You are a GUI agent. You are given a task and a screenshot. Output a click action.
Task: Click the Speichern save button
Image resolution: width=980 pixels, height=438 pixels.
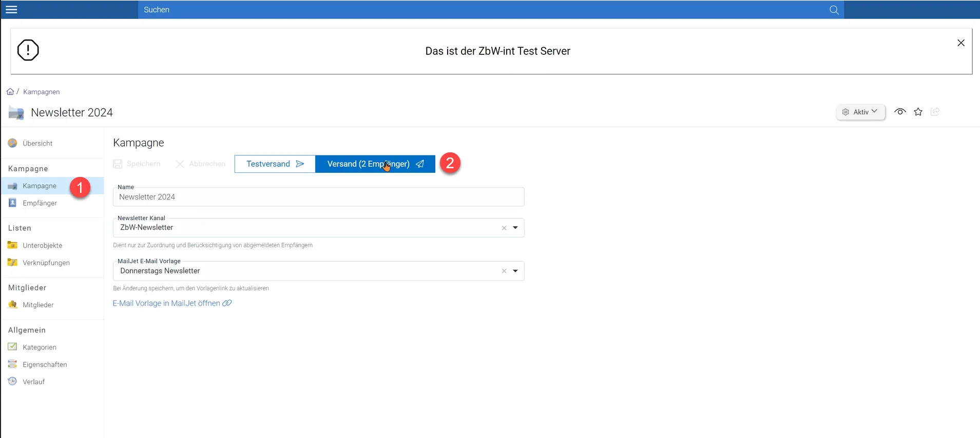[x=137, y=164]
